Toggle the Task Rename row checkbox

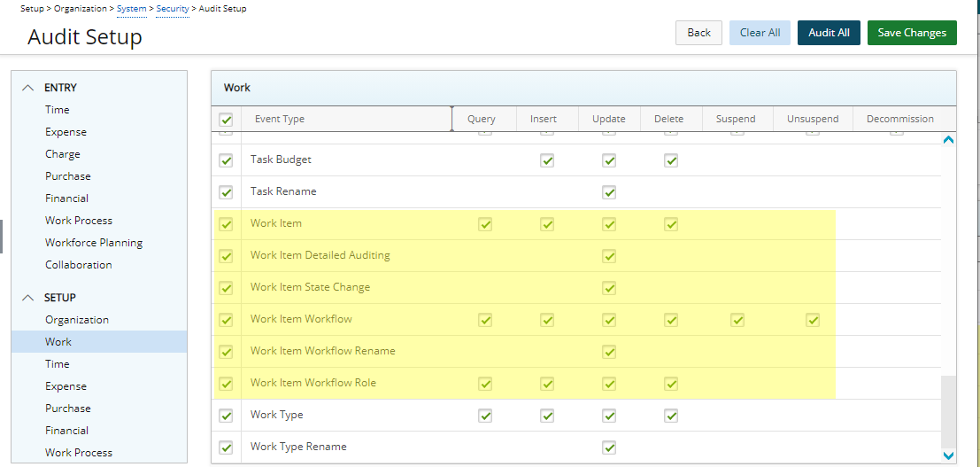[x=227, y=193]
